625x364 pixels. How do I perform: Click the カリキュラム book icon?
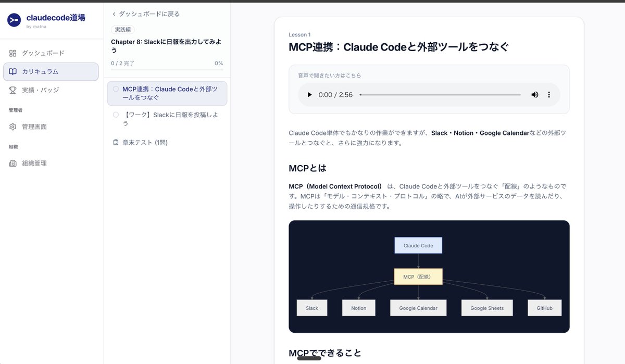[13, 72]
